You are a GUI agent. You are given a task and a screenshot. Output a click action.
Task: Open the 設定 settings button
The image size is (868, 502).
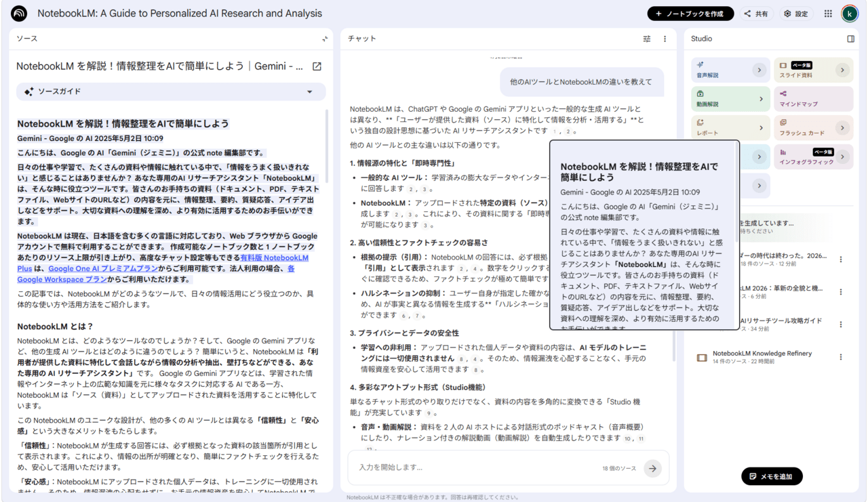[795, 14]
